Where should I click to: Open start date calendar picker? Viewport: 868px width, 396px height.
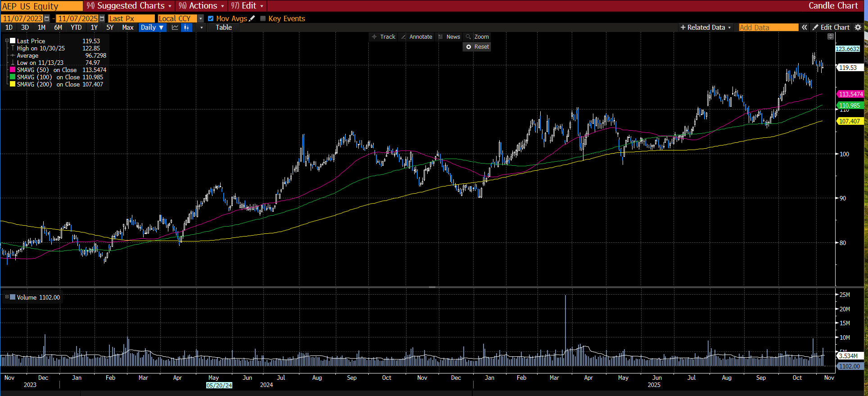(47, 18)
